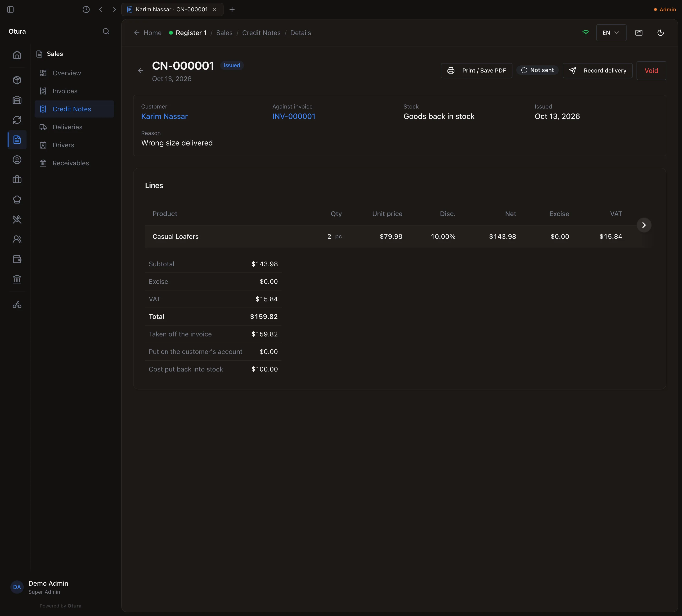Viewport: 682px width, 616px height.
Task: Toggle dark mode with the moon icon
Action: pyautogui.click(x=660, y=33)
